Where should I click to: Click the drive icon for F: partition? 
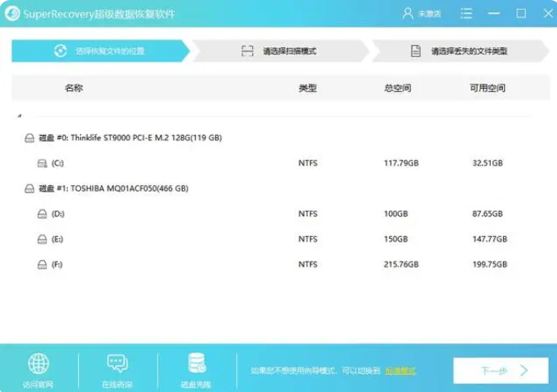coord(42,265)
